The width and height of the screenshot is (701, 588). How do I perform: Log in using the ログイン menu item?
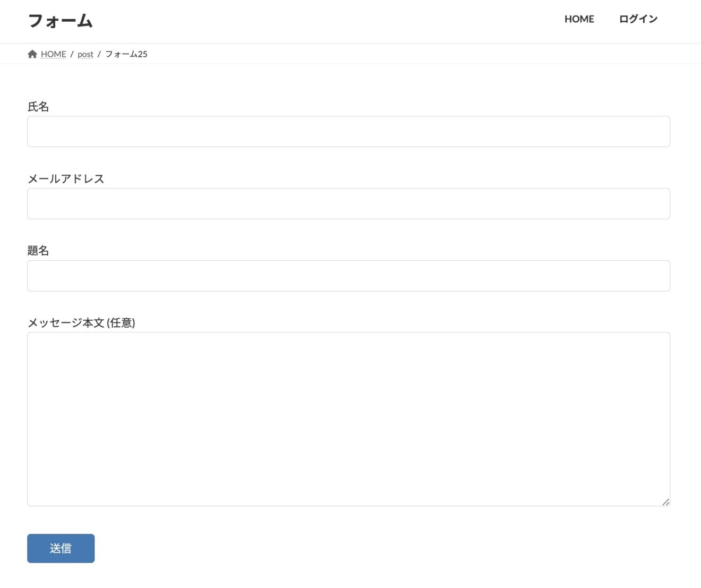coord(637,19)
